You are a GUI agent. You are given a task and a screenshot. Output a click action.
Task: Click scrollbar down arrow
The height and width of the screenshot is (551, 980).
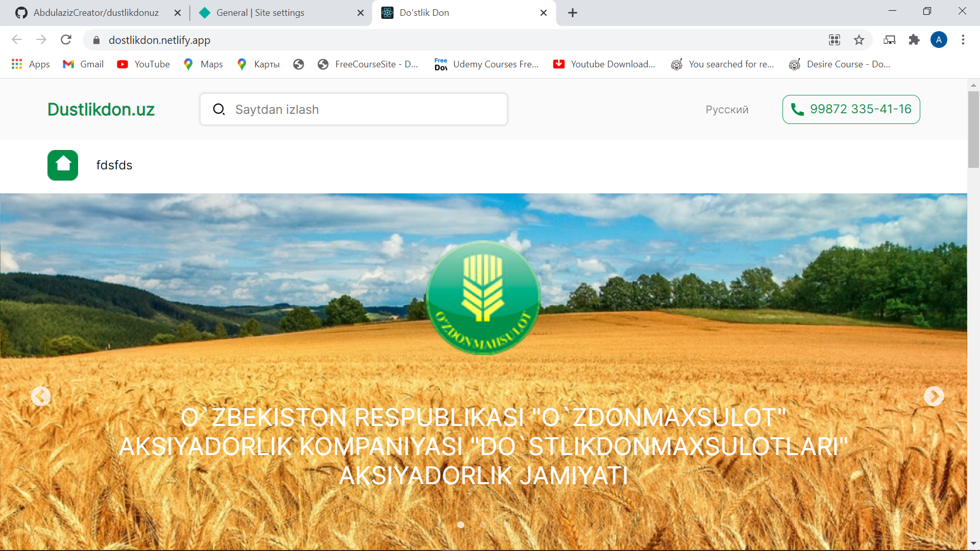click(x=973, y=543)
